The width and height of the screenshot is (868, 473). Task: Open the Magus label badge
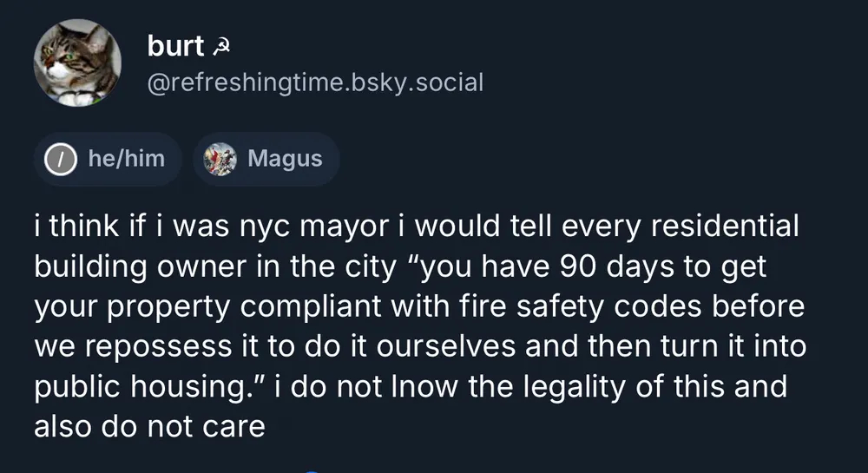pos(266,159)
